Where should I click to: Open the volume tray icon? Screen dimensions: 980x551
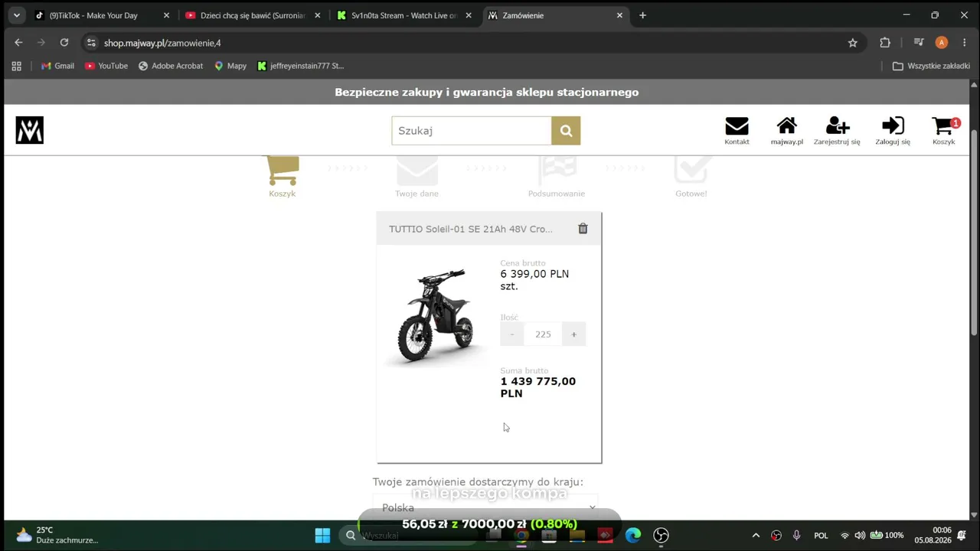(860, 536)
